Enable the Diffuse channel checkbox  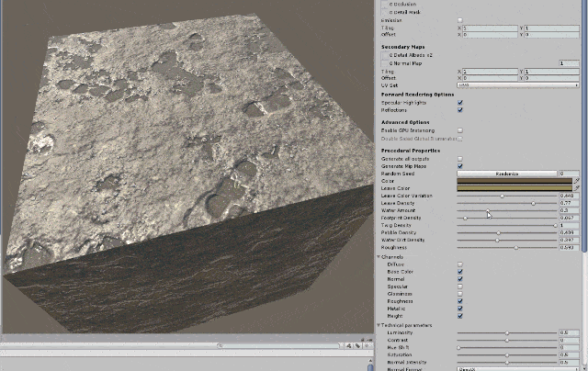pos(460,264)
